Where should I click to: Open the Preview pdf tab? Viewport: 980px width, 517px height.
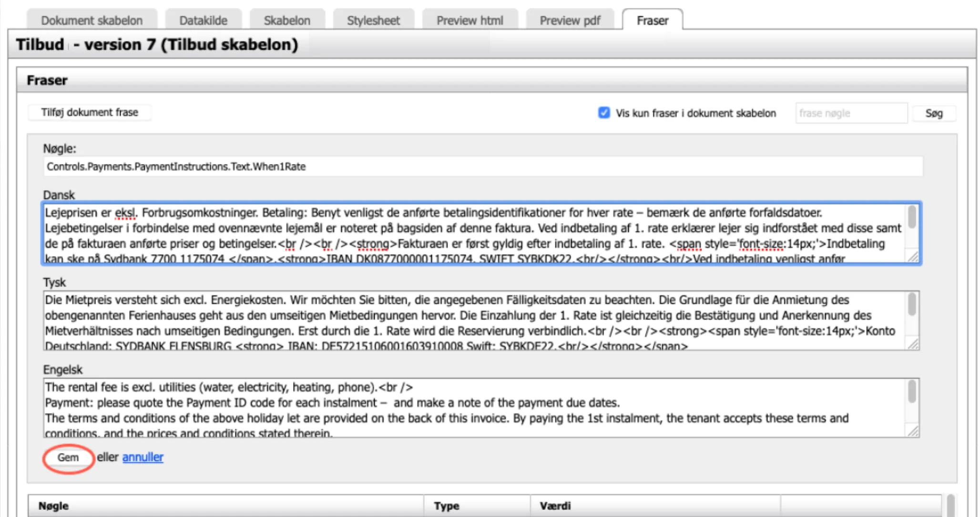pos(570,21)
